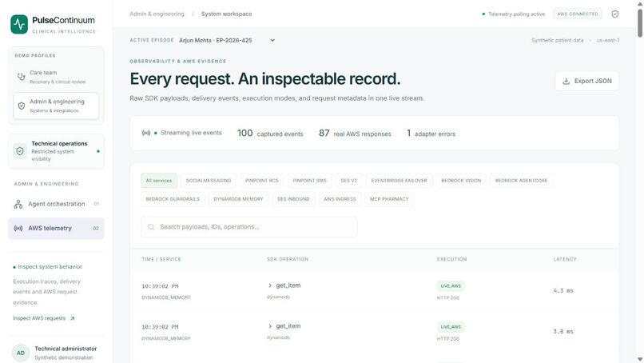Viewport: 644px width, 363px height.
Task: Open the Active Episode dropdown chevron
Action: coord(272,40)
